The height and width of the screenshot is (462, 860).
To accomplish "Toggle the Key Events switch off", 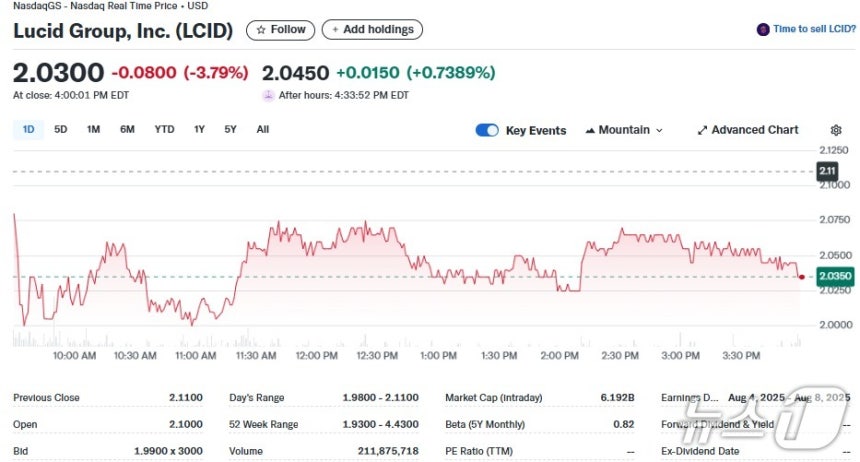I will [x=487, y=131].
